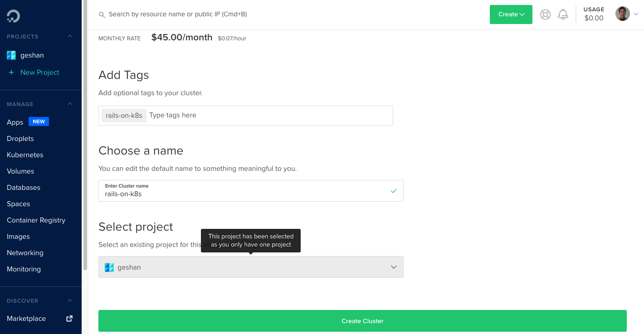Screen dimensions: 644x334
Task: Expand the green Create dropdown
Action: (x=511, y=14)
